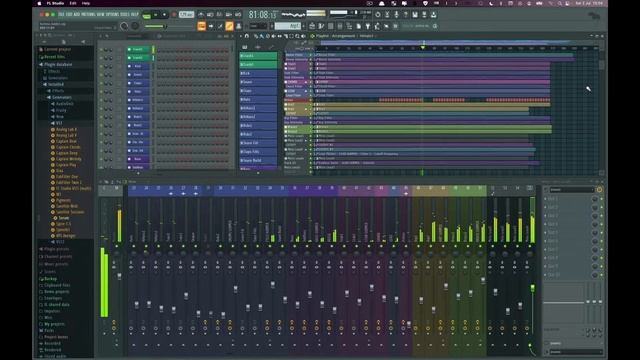This screenshot has height=360, width=640.
Task: Expand the VST3 folder
Action: [60, 242]
